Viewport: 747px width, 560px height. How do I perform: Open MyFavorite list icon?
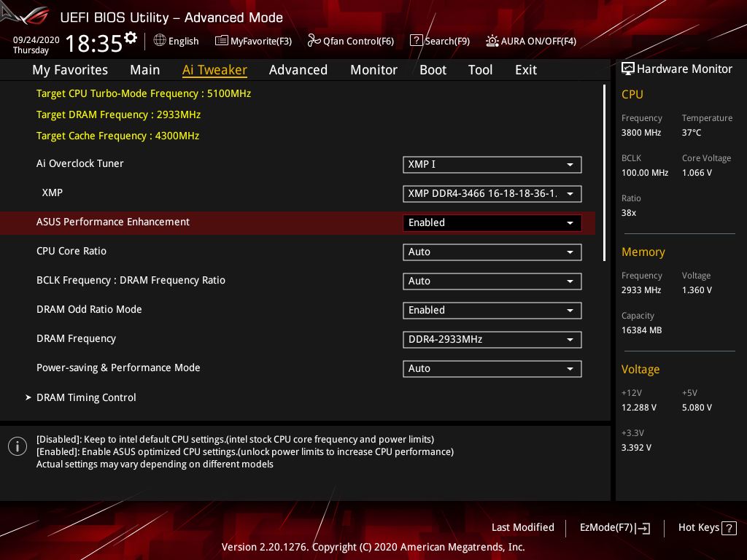coord(222,41)
